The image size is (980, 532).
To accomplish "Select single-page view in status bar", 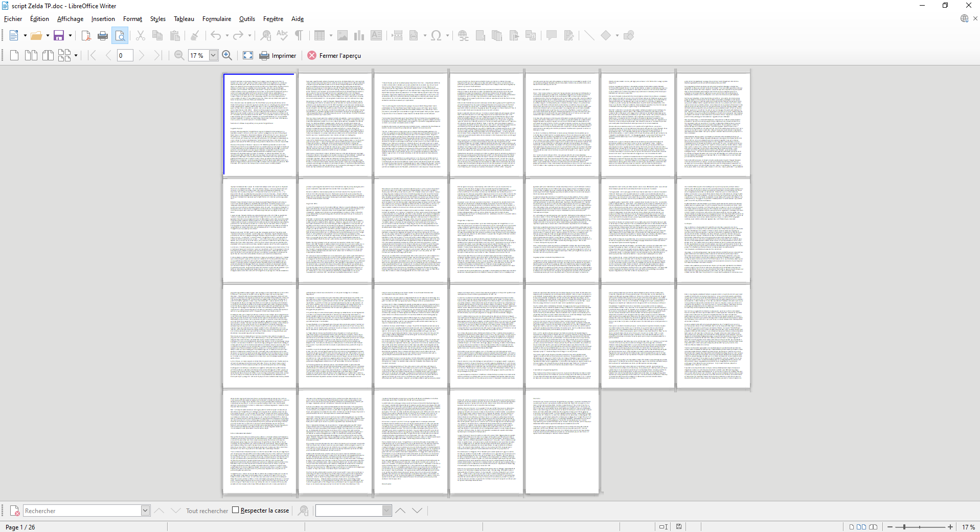I will (x=851, y=527).
